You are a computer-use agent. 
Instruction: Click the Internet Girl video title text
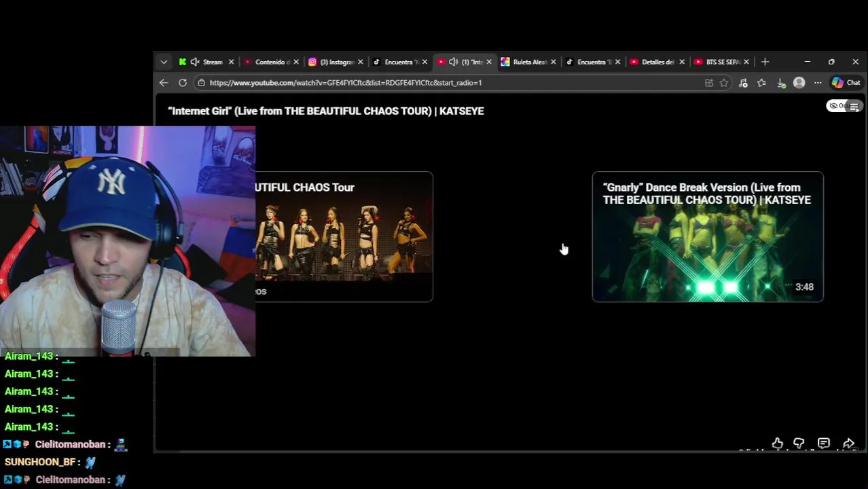coord(326,111)
